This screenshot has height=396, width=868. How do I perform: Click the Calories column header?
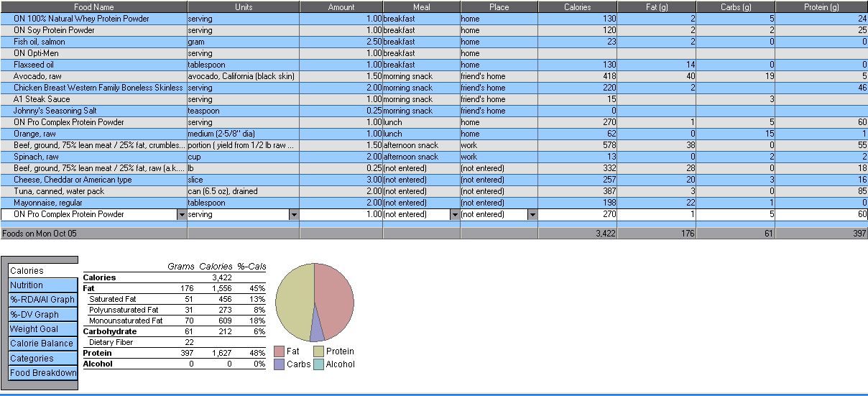coord(578,7)
